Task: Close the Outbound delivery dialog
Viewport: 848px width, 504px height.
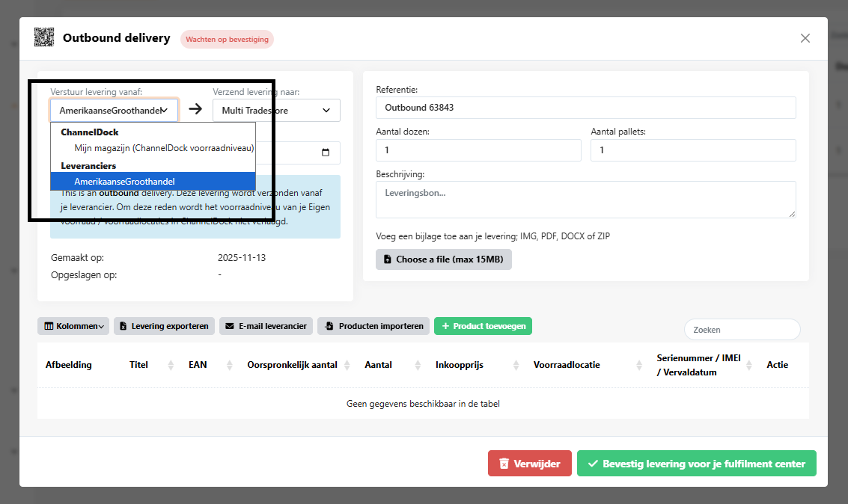Action: click(x=805, y=38)
